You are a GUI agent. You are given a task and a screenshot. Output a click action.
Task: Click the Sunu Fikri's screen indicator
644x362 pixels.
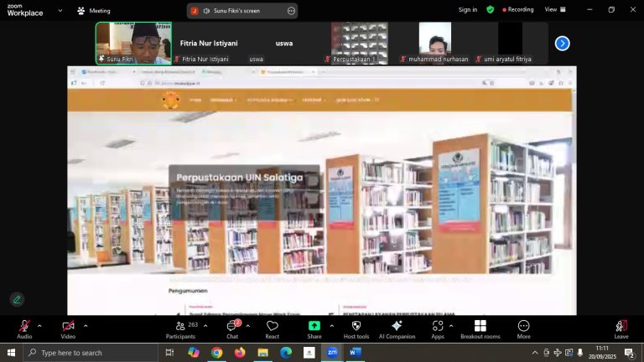(x=236, y=11)
